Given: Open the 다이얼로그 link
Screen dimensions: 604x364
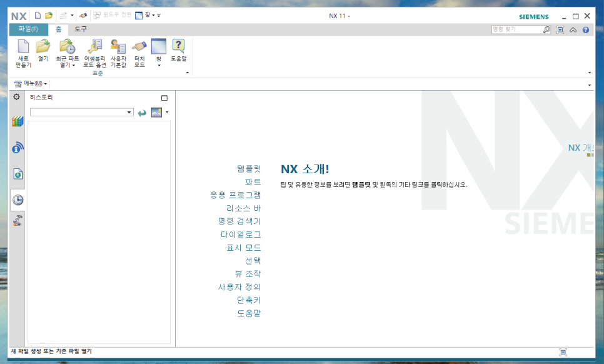Looking at the screenshot, I should point(241,234).
